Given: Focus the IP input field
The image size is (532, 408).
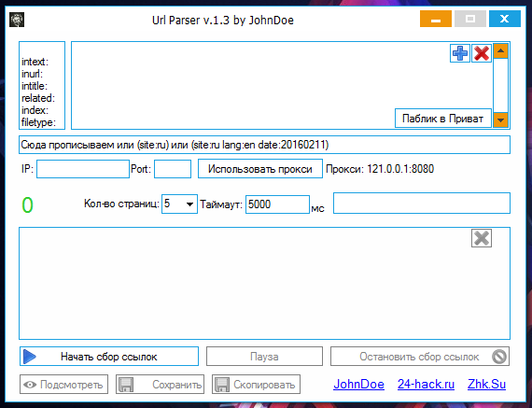Looking at the screenshot, I should pos(83,169).
